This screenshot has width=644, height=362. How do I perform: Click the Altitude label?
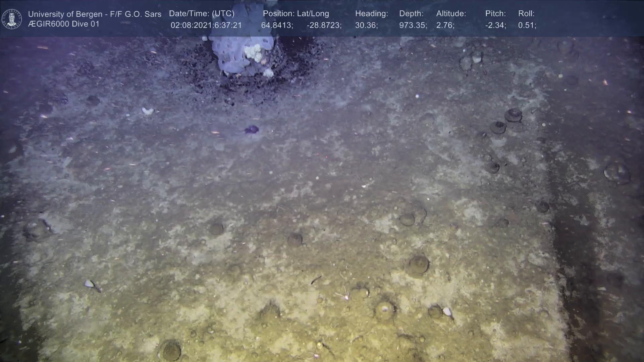(451, 14)
